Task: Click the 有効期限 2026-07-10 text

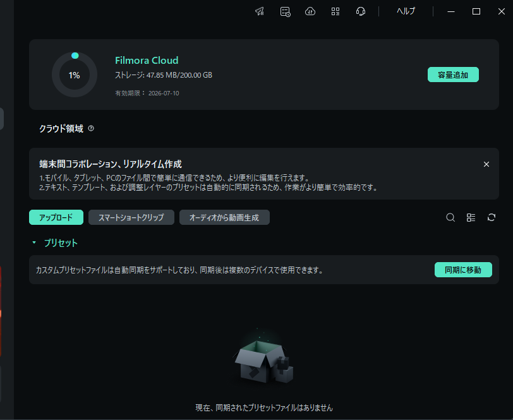Action: pos(147,93)
